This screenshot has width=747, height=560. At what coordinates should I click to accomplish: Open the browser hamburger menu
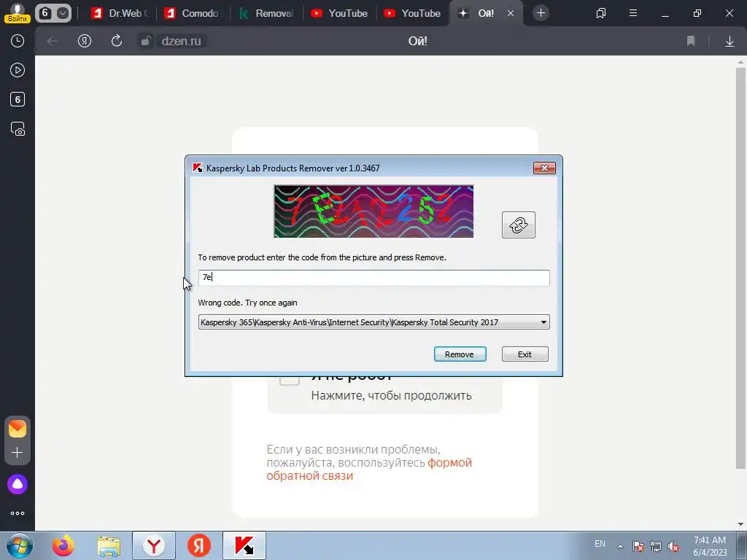pyautogui.click(x=633, y=13)
